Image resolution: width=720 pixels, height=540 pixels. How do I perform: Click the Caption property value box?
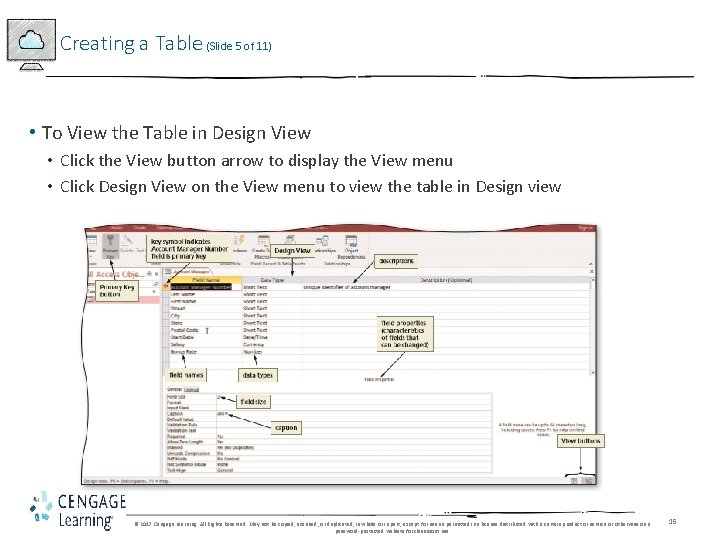(x=354, y=414)
